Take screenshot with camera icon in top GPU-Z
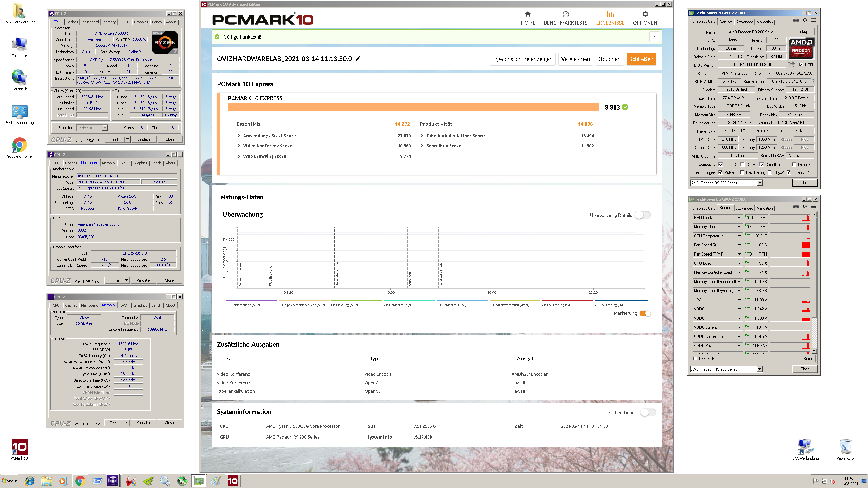The width and height of the screenshot is (868, 488). [x=796, y=20]
